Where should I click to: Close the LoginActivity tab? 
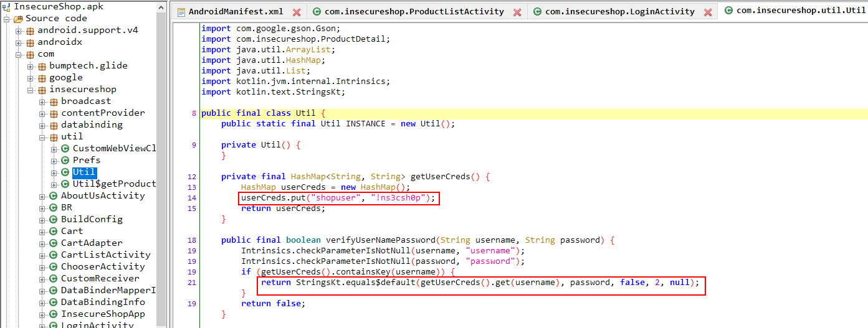coord(707,12)
